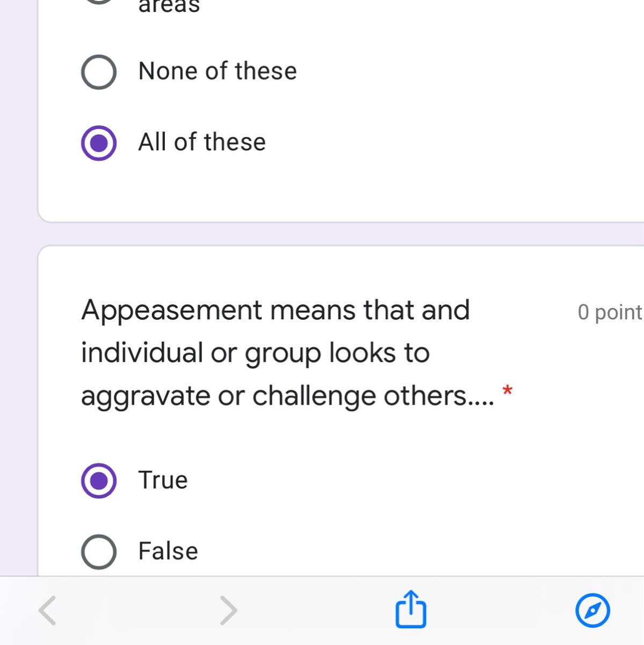Go forward using the right arrow
Viewport: 644px width, 645px height.
229,611
